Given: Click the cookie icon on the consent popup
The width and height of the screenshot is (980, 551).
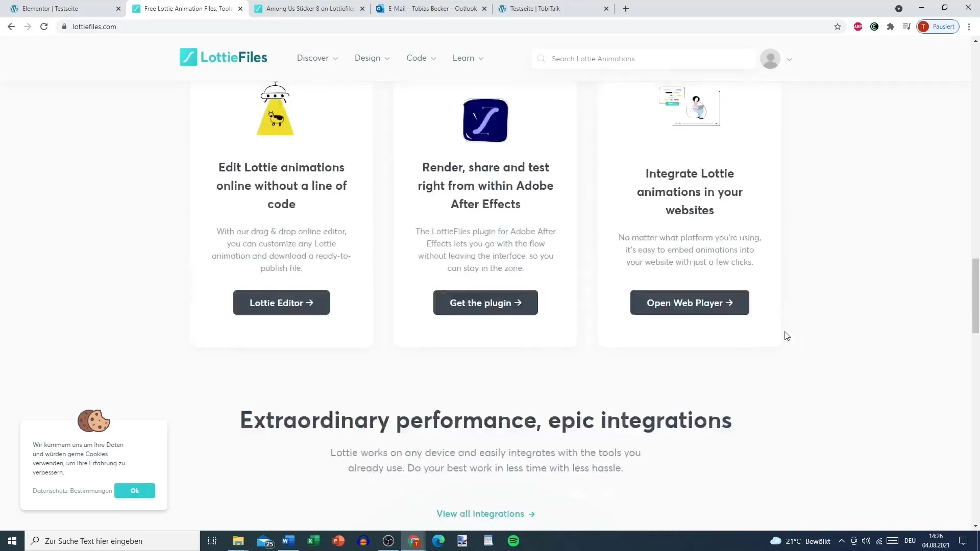Looking at the screenshot, I should (94, 421).
